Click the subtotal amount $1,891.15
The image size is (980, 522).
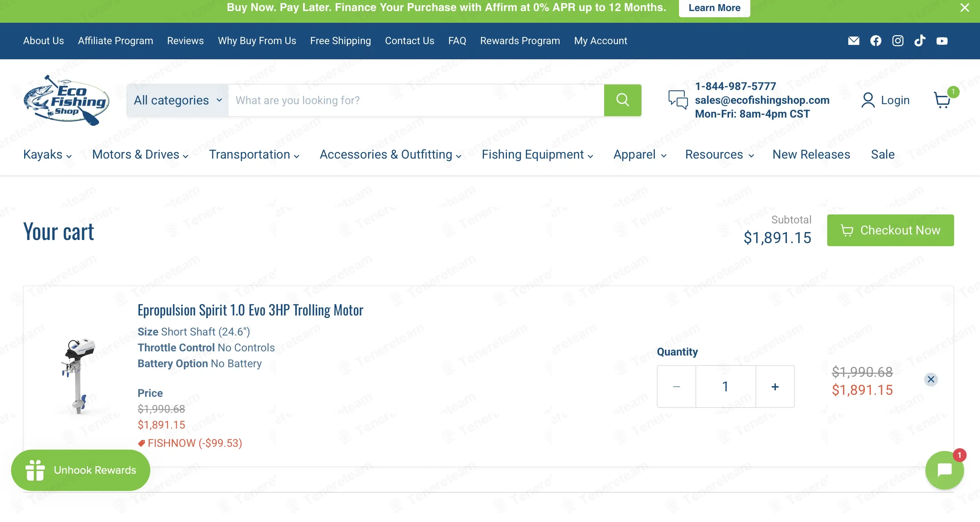coord(777,238)
